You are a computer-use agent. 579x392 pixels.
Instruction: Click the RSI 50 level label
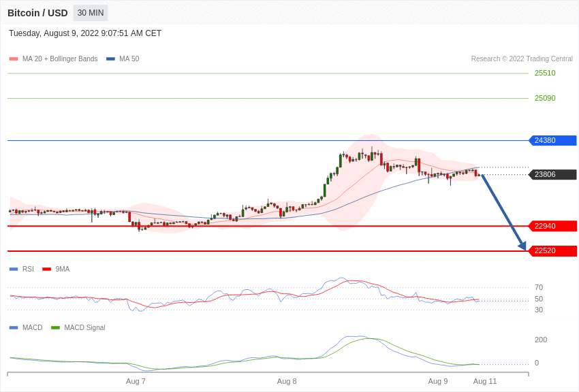[539, 299]
